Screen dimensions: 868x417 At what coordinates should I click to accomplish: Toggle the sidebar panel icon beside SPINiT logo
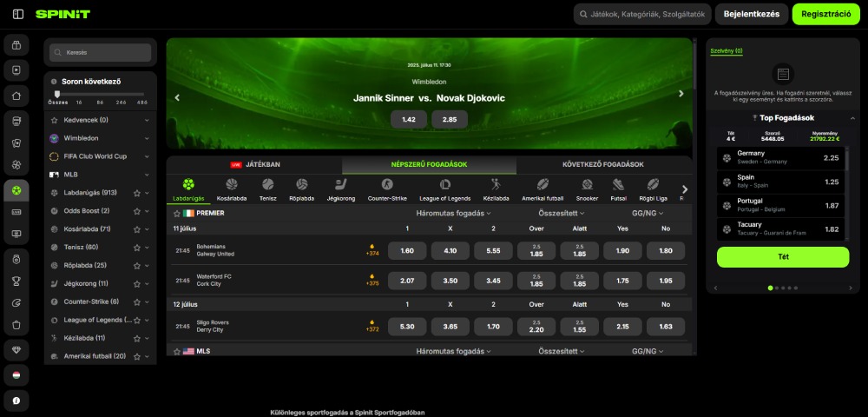point(18,14)
